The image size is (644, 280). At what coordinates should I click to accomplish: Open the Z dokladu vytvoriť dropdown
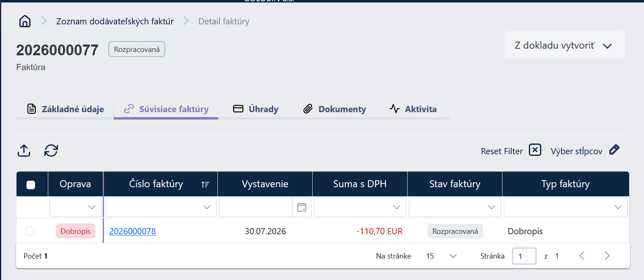pos(564,45)
